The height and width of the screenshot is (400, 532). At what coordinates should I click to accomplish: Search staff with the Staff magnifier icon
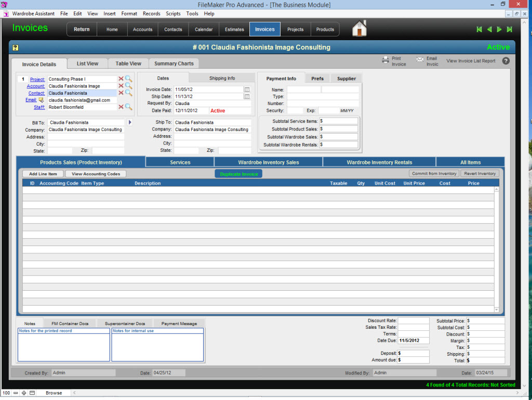click(128, 107)
